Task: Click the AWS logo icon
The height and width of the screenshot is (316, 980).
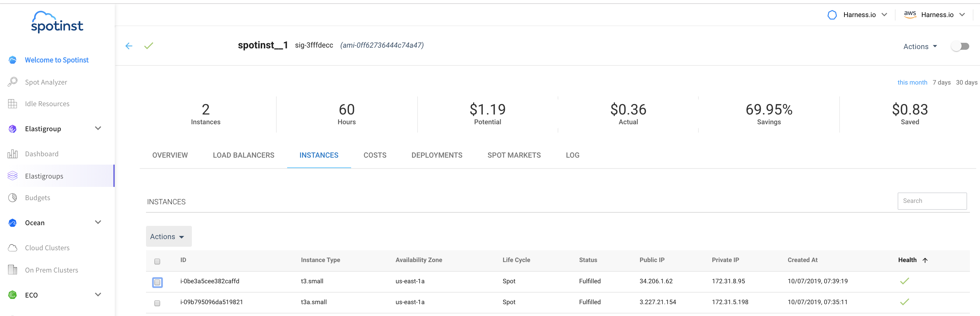Action: pyautogui.click(x=910, y=15)
